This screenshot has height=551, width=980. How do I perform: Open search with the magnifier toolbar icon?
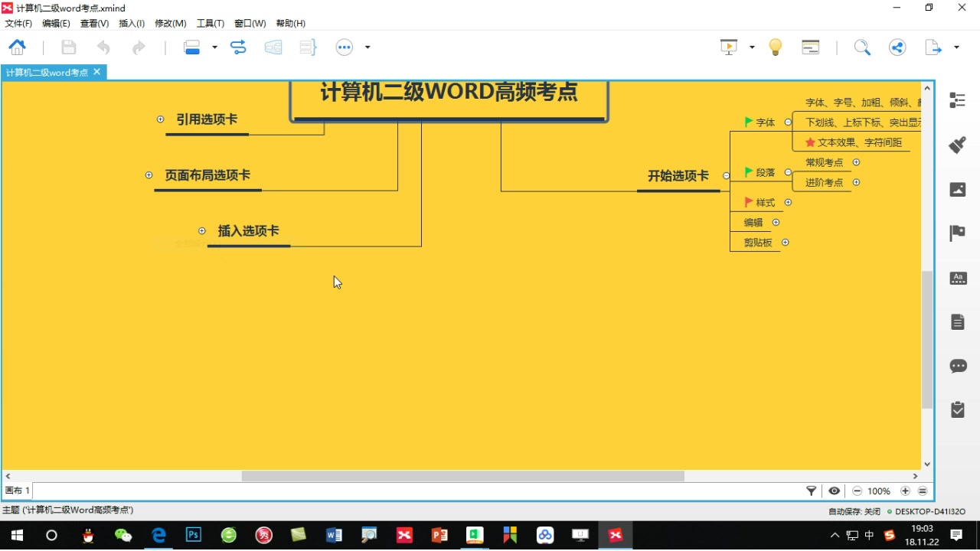click(862, 47)
